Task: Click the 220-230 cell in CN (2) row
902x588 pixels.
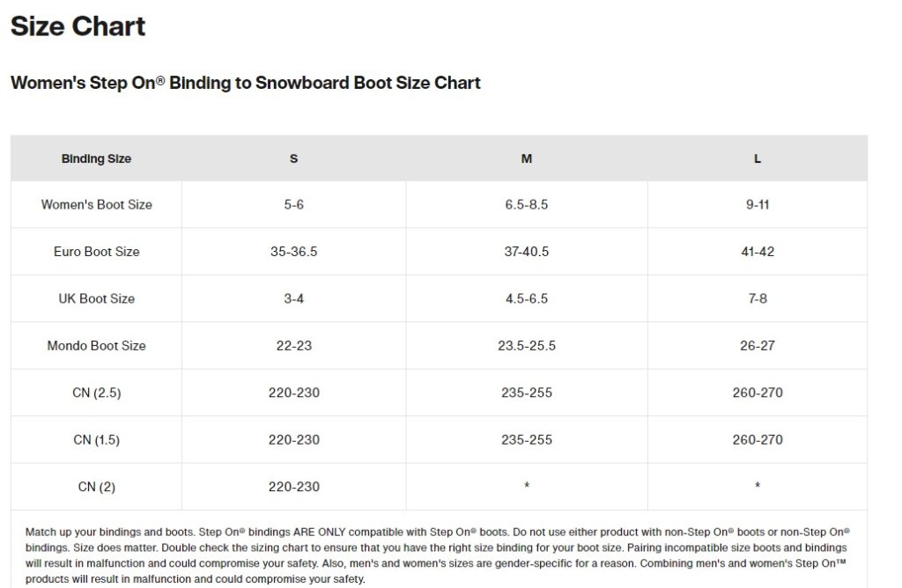Action: [x=293, y=487]
